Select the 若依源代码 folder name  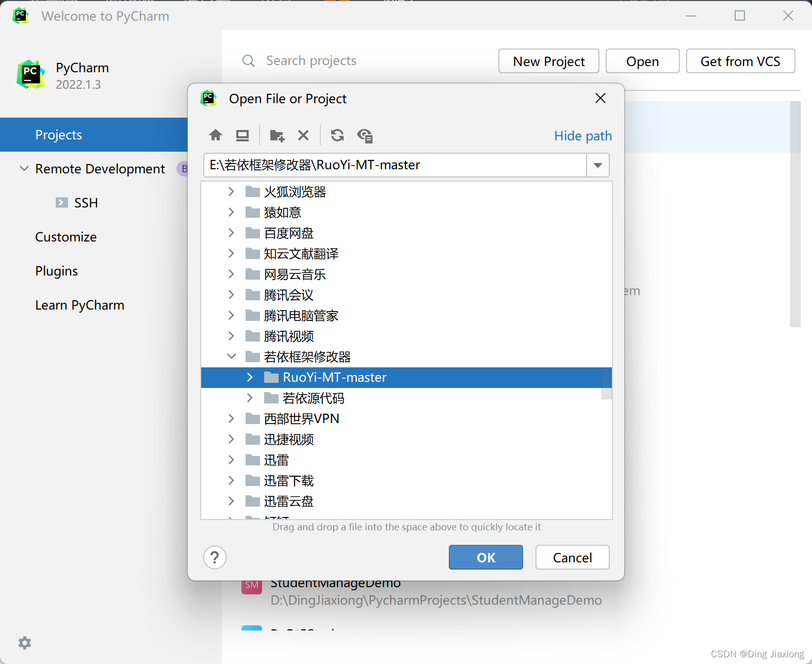(x=314, y=398)
